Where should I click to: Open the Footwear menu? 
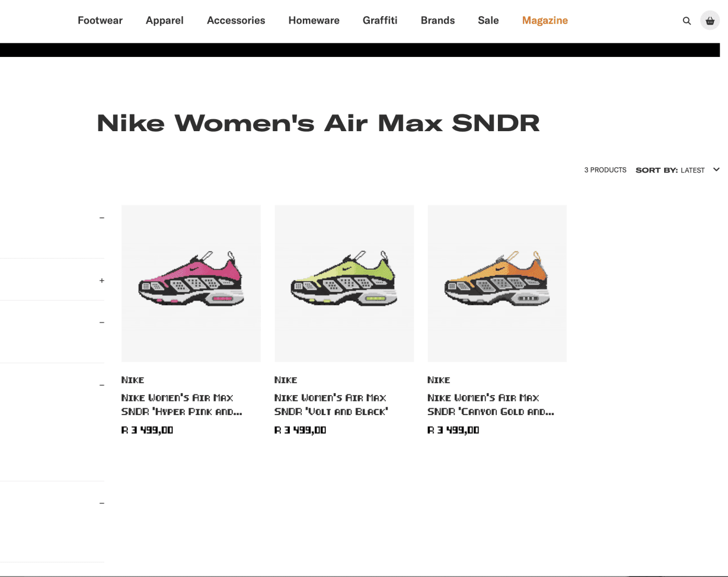tap(100, 20)
